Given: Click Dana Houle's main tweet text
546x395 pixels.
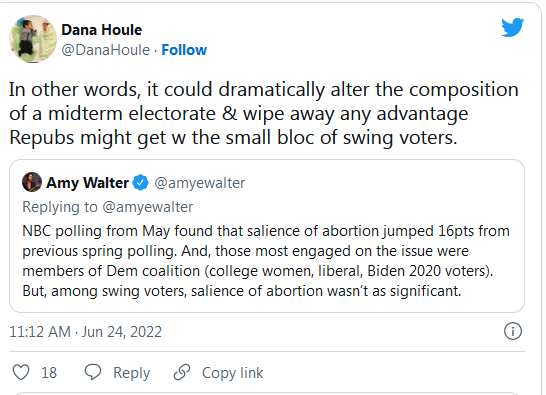Looking at the screenshot, I should pyautogui.click(x=264, y=114).
